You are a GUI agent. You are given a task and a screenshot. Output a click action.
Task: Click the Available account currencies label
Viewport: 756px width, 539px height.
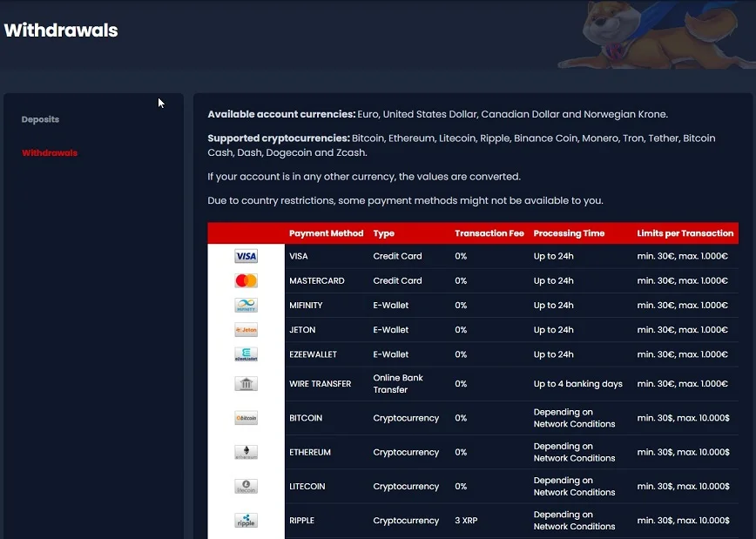pos(281,114)
